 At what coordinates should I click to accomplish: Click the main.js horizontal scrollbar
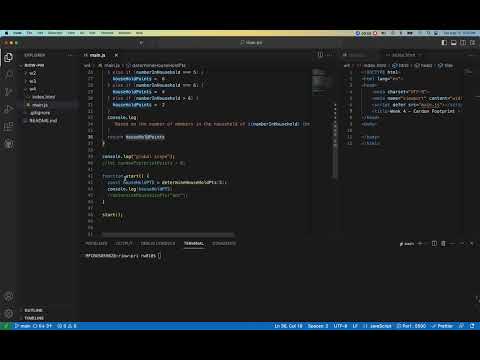168,235
